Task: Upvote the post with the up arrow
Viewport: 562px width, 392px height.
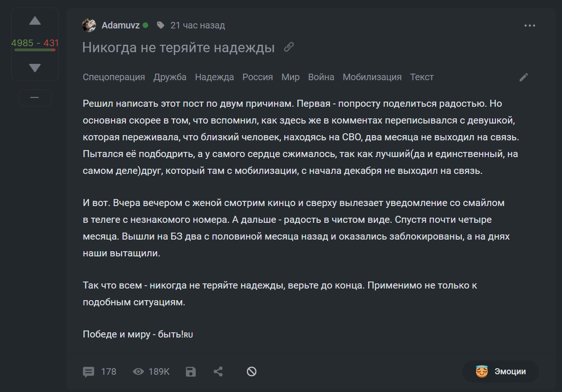Action: (x=35, y=21)
